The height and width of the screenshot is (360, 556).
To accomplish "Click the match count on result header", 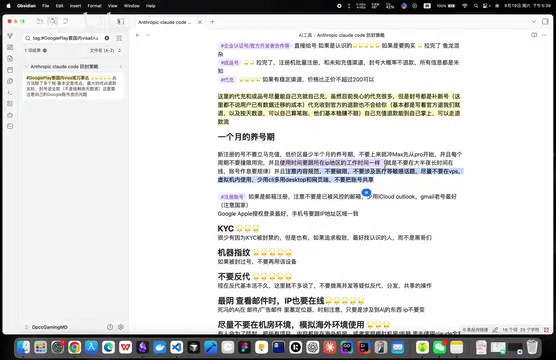I will coord(121,66).
